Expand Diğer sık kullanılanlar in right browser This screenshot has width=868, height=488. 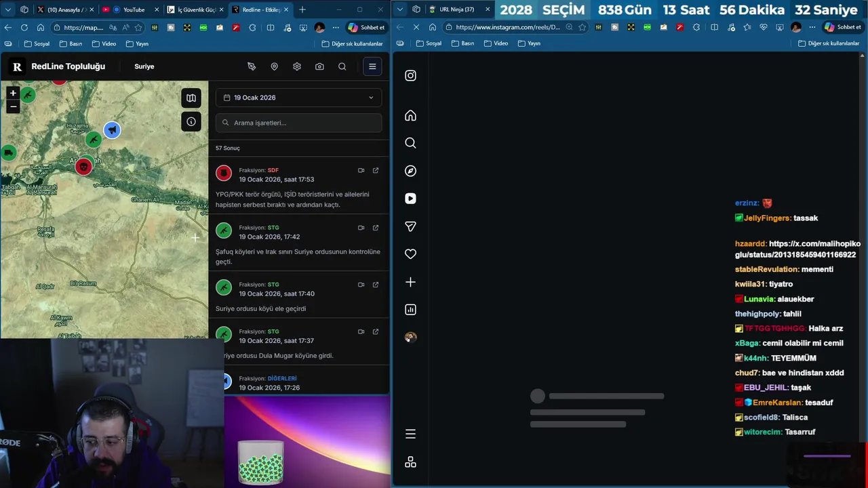[829, 43]
